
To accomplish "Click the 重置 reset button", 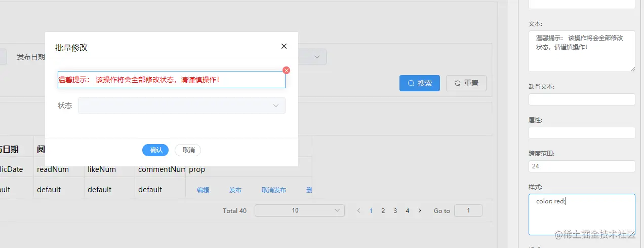I will point(466,83).
